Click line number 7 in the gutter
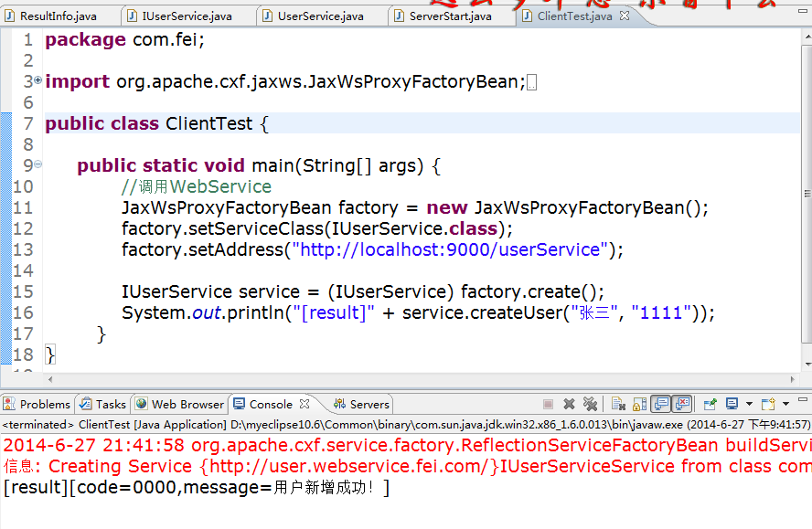Viewport: 812px width, 529px height. 28,123
